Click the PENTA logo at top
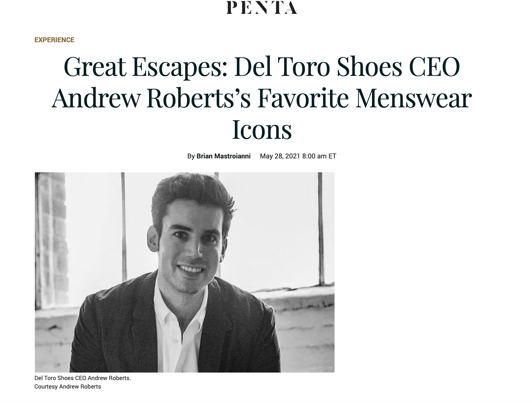This screenshot has width=532, height=403. (262, 7)
